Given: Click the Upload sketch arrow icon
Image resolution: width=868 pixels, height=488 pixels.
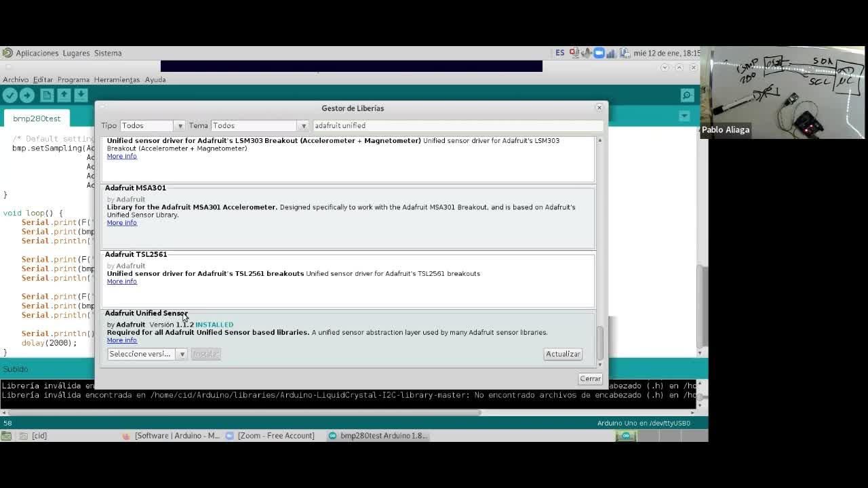Looking at the screenshot, I should click(x=27, y=96).
